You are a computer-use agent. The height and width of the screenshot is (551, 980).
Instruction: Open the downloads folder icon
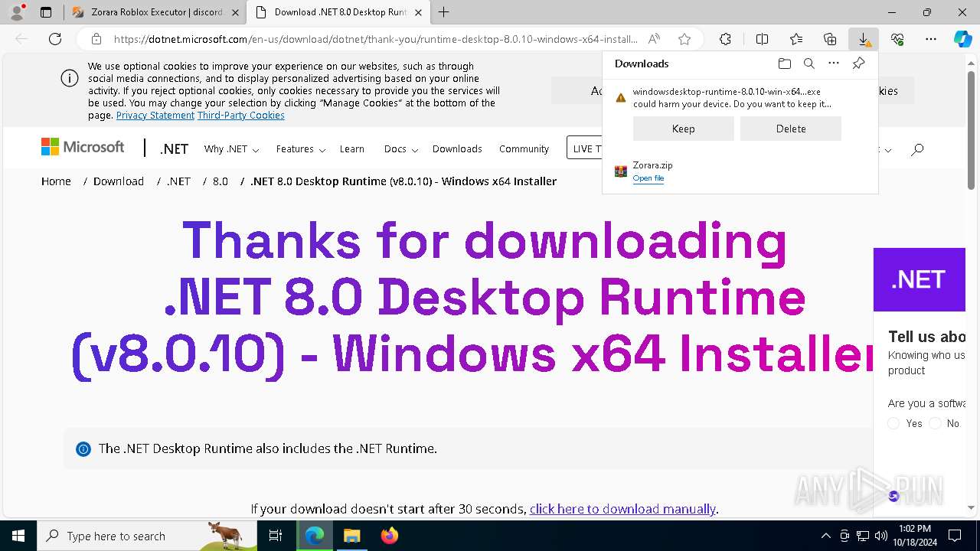coord(784,64)
